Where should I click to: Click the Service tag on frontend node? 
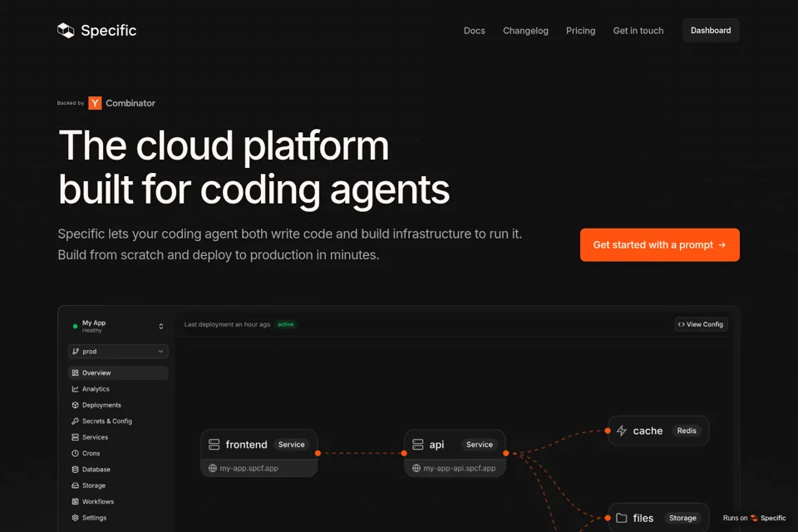(291, 445)
